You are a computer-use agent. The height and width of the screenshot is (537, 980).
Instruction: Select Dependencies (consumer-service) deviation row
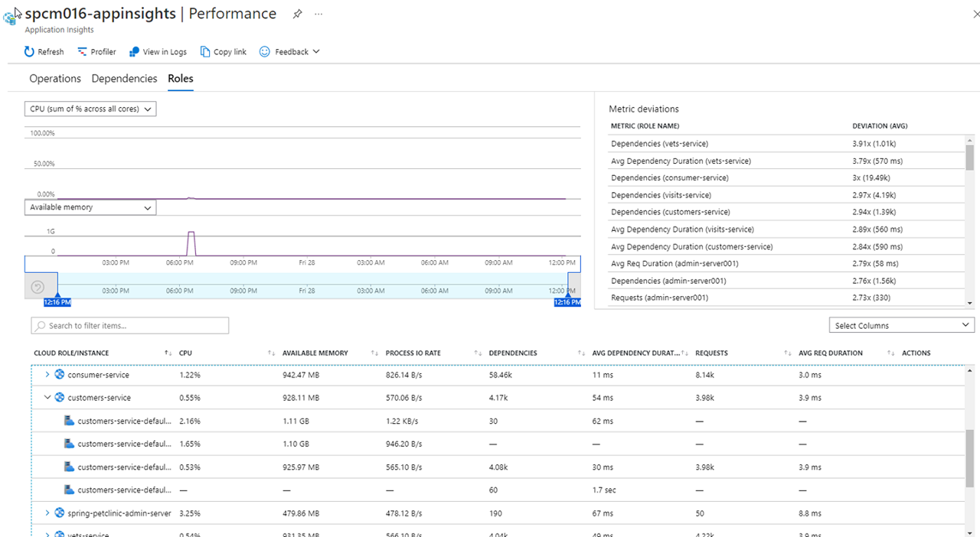click(787, 177)
